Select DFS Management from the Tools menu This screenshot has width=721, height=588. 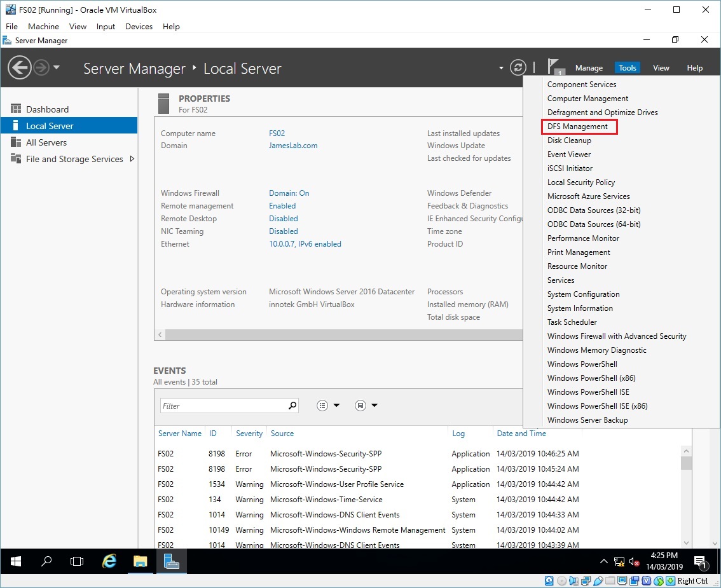click(x=577, y=126)
